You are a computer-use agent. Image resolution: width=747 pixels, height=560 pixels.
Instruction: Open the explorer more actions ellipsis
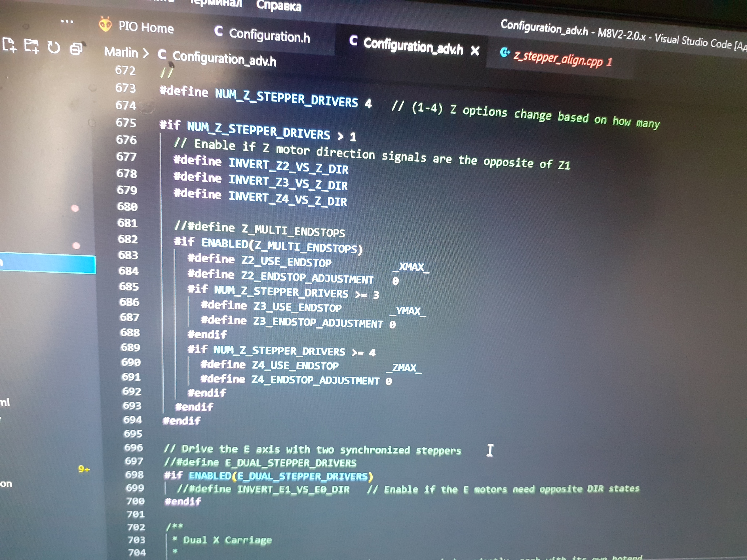coord(67,22)
